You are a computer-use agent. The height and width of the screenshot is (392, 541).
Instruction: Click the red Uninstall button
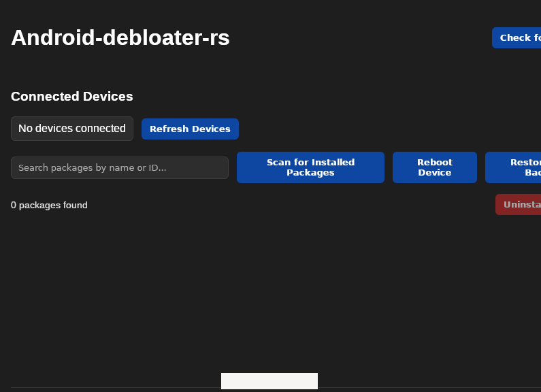(x=519, y=205)
